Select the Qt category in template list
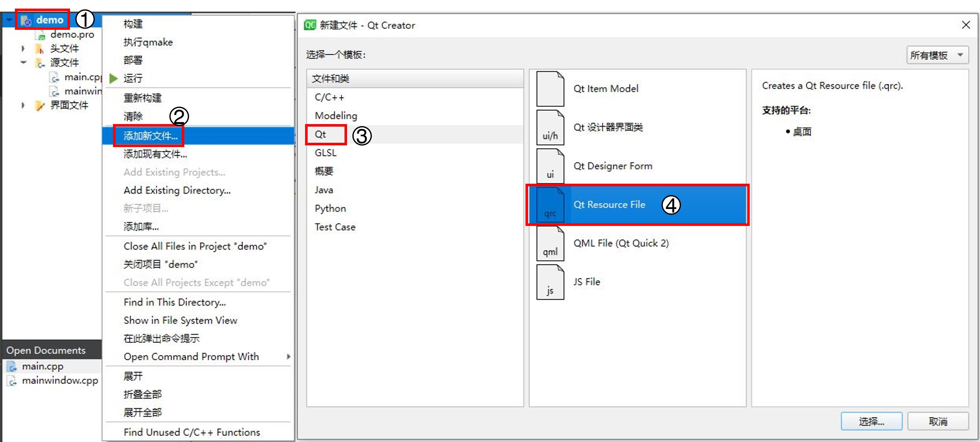The height and width of the screenshot is (442, 980). [x=415, y=134]
